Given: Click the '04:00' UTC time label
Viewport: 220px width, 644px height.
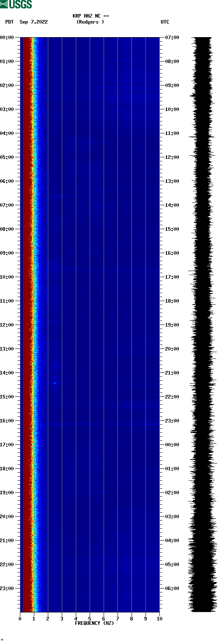Looking at the screenshot, I should 172,541.
